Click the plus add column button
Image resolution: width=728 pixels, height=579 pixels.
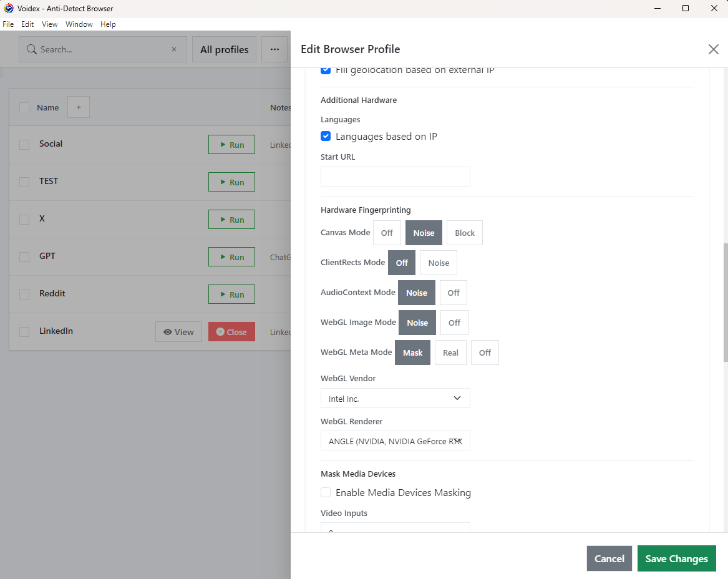(x=79, y=107)
